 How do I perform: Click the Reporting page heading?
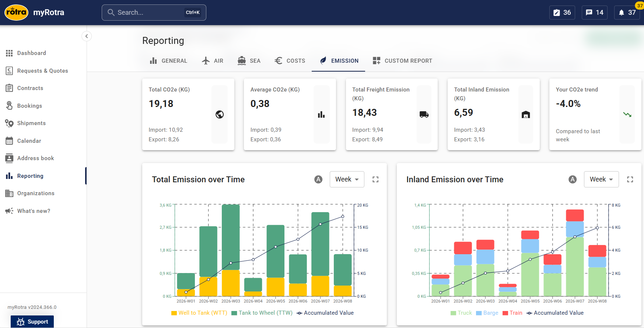pyautogui.click(x=163, y=41)
